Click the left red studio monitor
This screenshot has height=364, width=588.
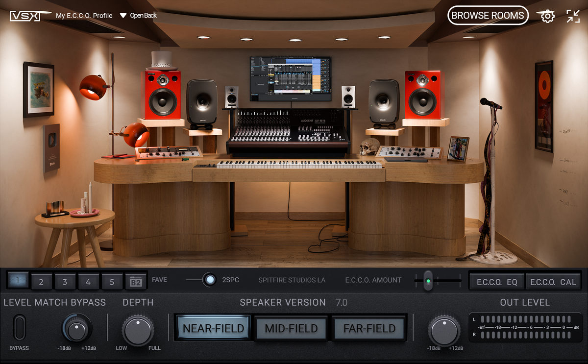pyautogui.click(x=162, y=95)
